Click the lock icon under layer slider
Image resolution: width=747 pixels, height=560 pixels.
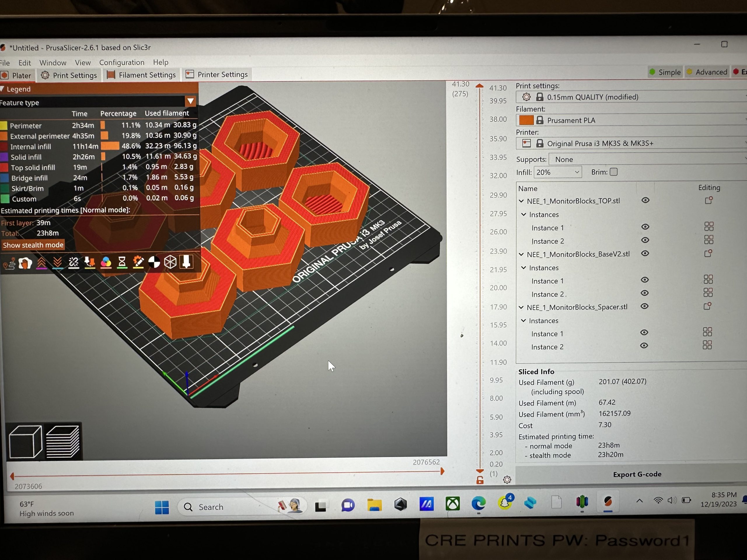[x=480, y=480]
